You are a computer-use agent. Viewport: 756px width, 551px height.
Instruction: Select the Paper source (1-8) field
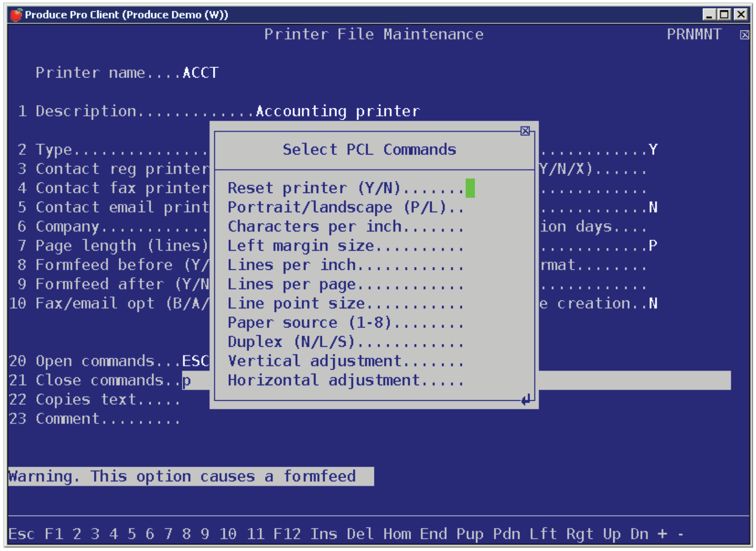click(x=345, y=323)
